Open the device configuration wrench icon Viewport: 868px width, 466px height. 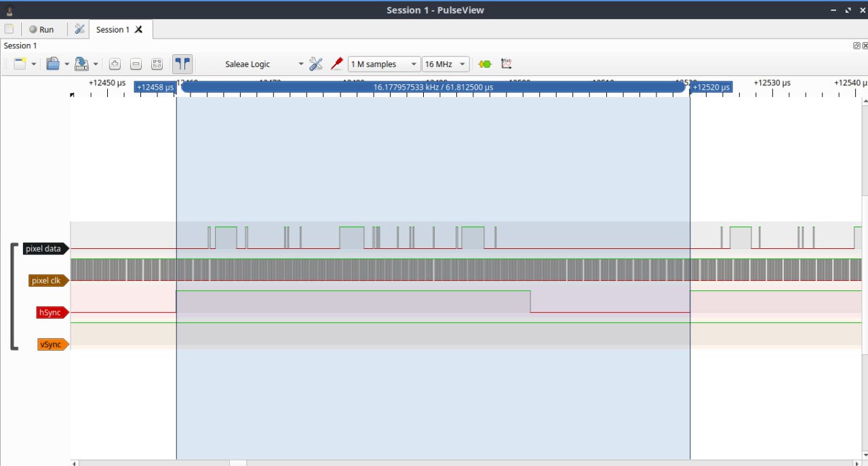(x=316, y=64)
